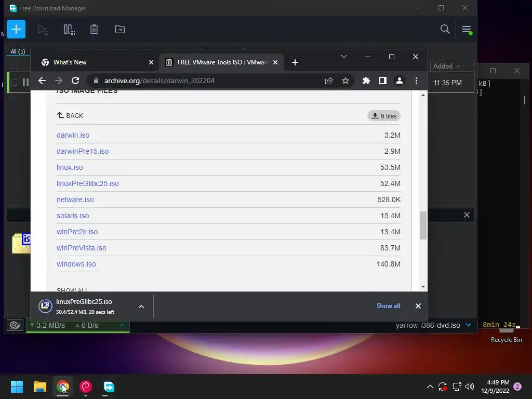Image resolution: width=532 pixels, height=399 pixels.
Task: Close the Chrome downloads shelf
Action: click(x=418, y=306)
